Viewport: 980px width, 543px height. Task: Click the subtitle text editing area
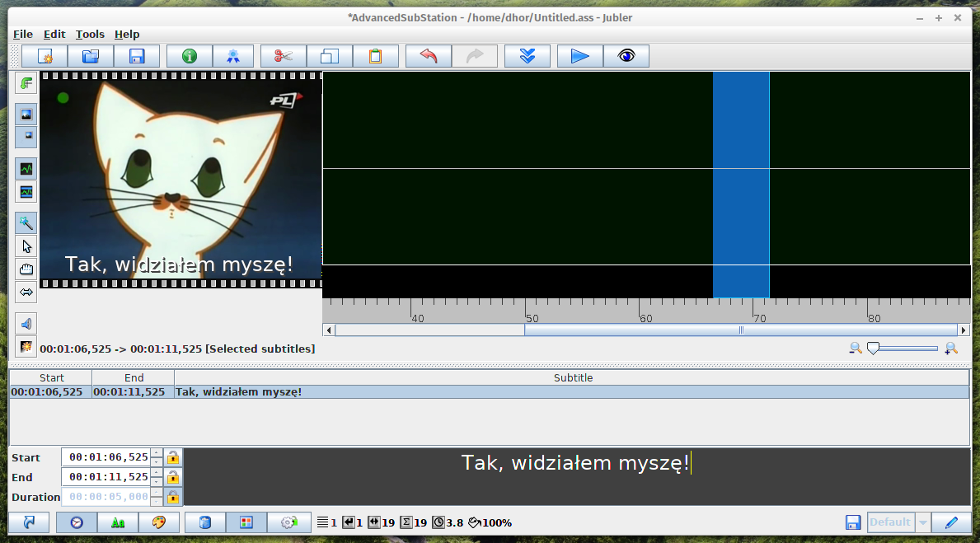coord(576,476)
